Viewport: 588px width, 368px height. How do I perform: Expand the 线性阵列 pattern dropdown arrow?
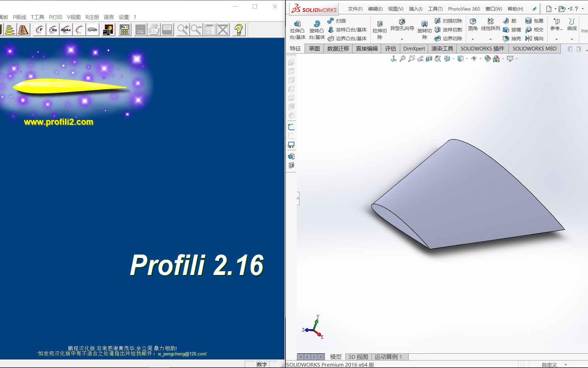491,39
